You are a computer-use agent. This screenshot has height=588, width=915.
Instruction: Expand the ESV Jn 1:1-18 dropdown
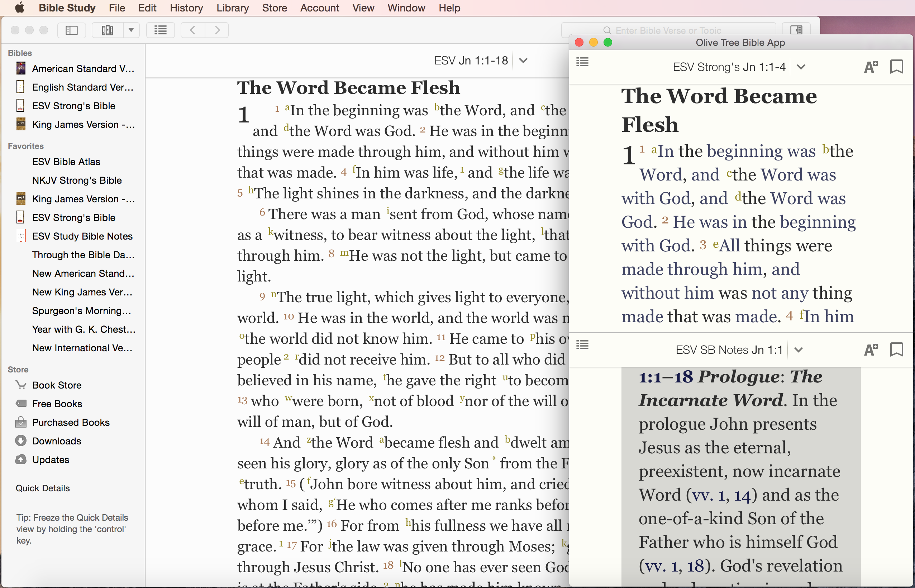pyautogui.click(x=523, y=60)
